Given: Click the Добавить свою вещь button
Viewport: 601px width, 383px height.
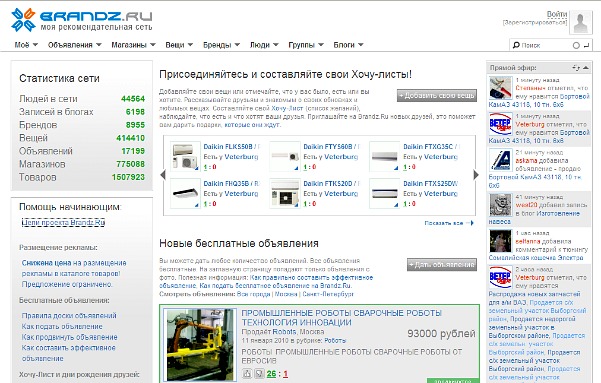Looking at the screenshot, I should point(437,95).
